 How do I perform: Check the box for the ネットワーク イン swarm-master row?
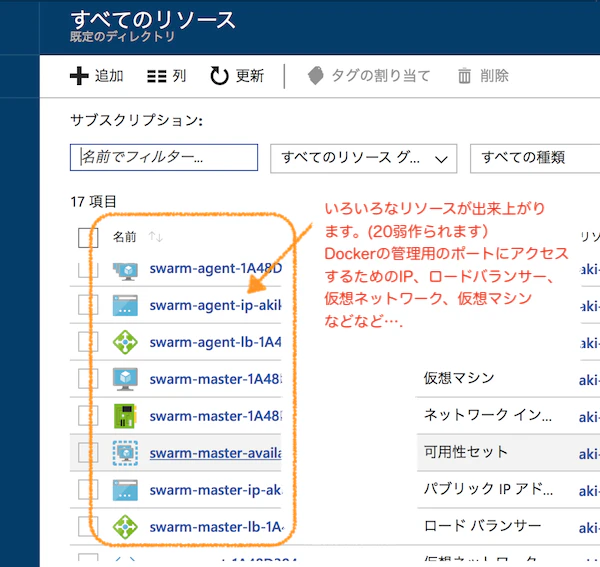point(88,415)
